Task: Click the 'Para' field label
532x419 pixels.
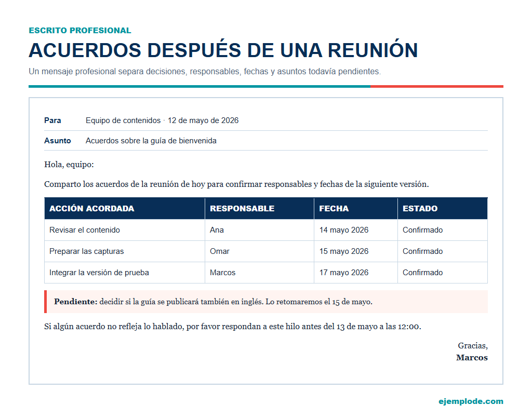Action: point(52,120)
